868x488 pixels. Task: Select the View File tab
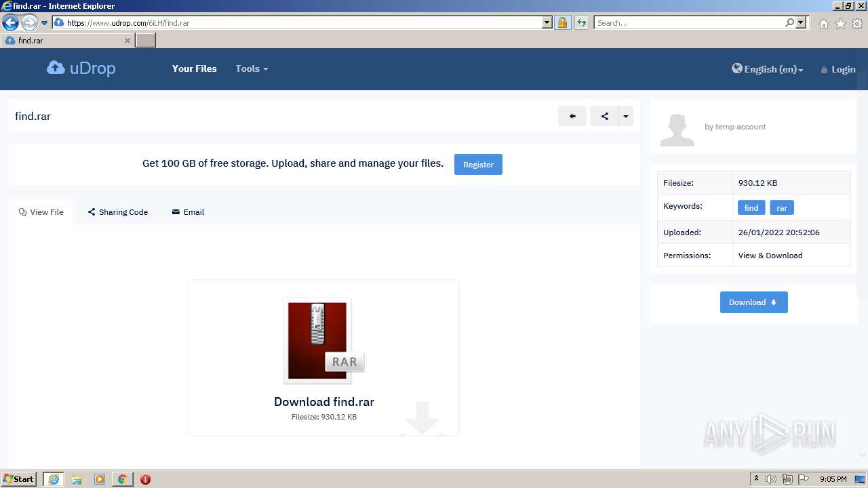(x=41, y=212)
